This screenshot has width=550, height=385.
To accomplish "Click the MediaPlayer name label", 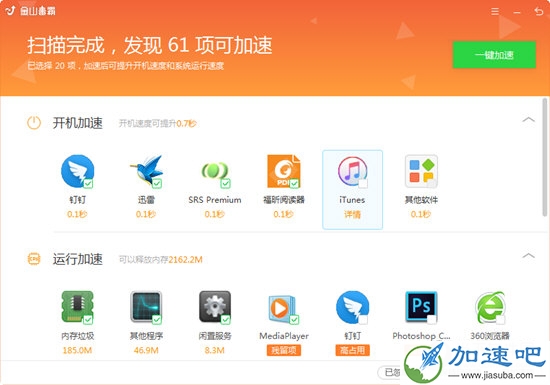I will (x=284, y=336).
